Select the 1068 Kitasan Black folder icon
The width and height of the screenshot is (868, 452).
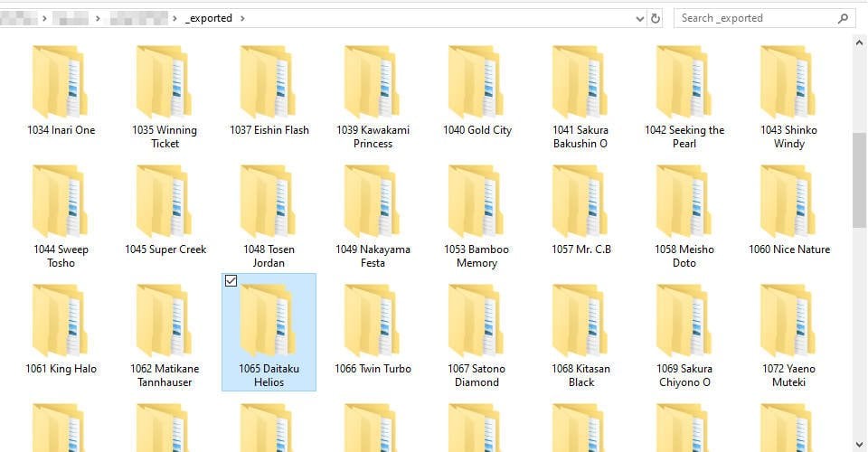point(580,321)
